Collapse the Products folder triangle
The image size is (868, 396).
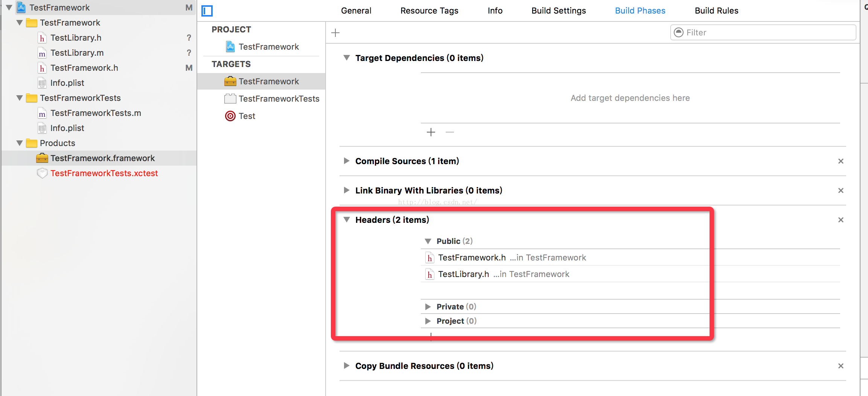[20, 143]
